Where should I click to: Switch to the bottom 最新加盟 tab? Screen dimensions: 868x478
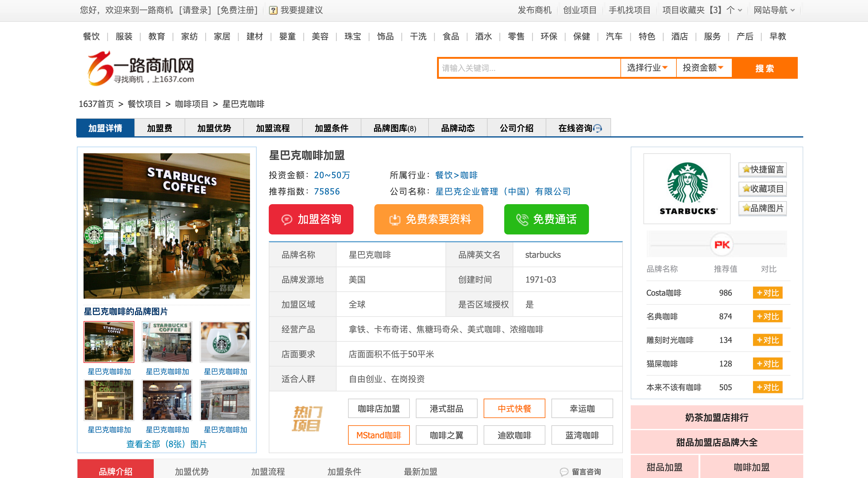tap(420, 471)
